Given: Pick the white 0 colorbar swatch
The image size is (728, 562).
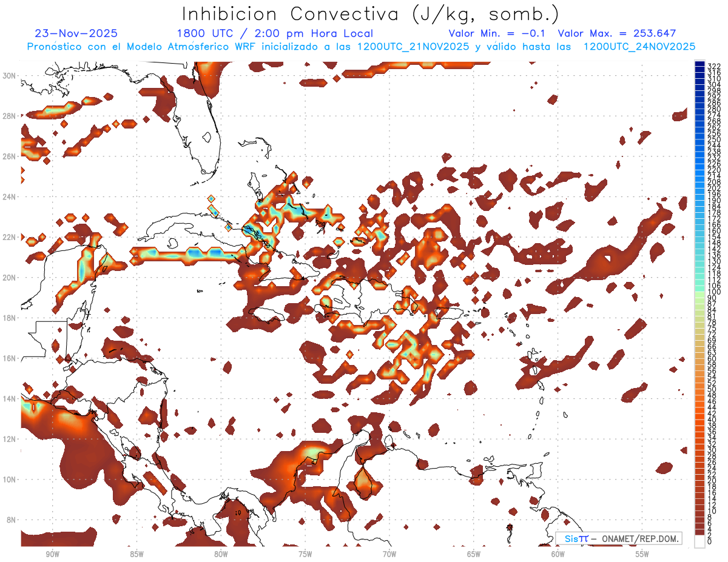Looking at the screenshot, I should click(699, 541).
